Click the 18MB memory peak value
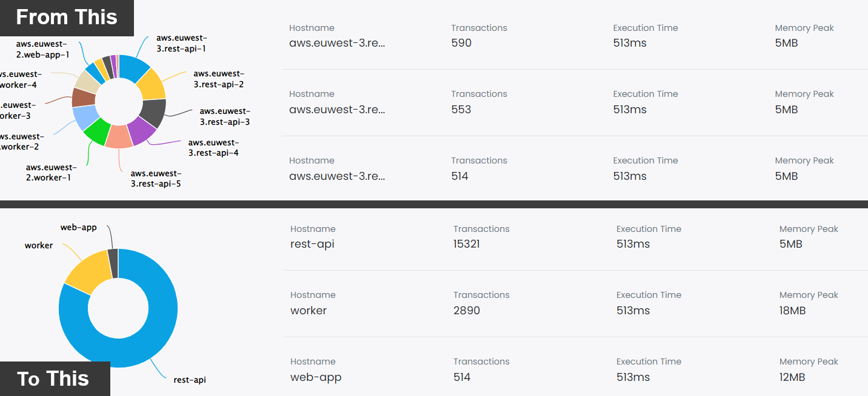The width and height of the screenshot is (868, 396). 792,311
